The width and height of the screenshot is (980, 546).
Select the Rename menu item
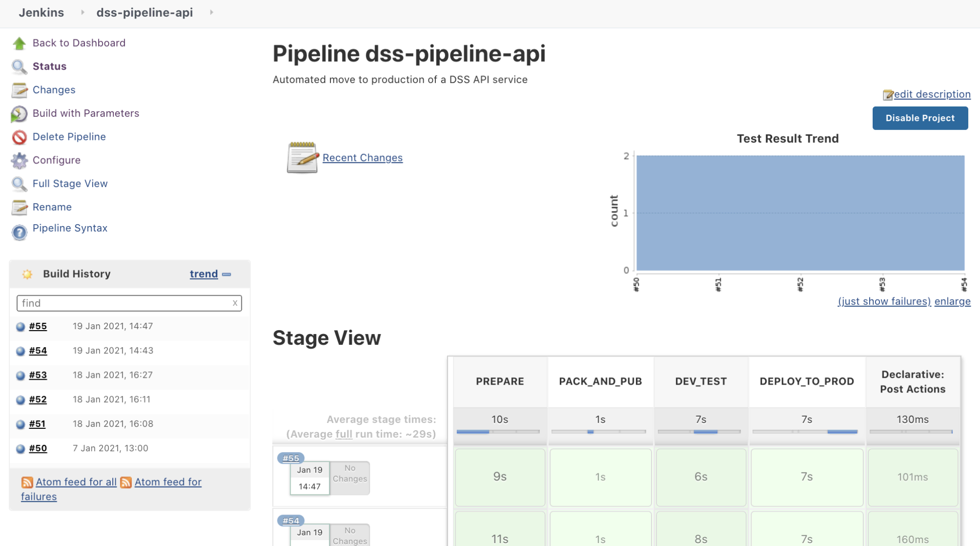coord(52,206)
